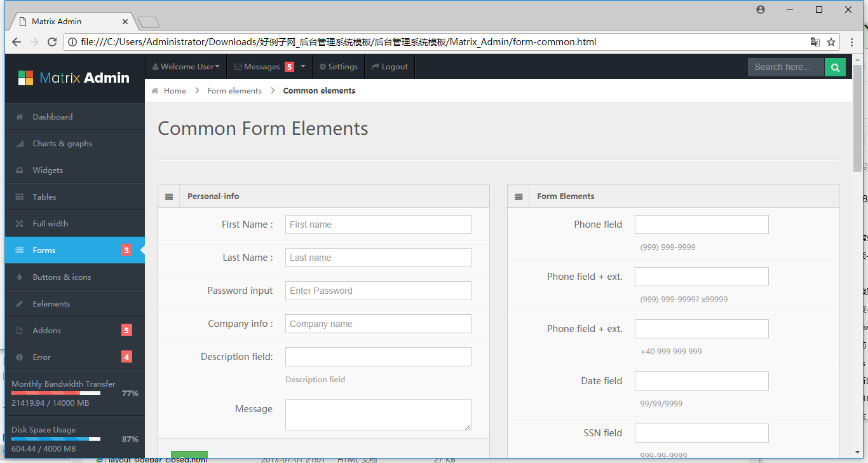This screenshot has width=868, height=463.
Task: Bookmark page with star icon
Action: coord(831,42)
